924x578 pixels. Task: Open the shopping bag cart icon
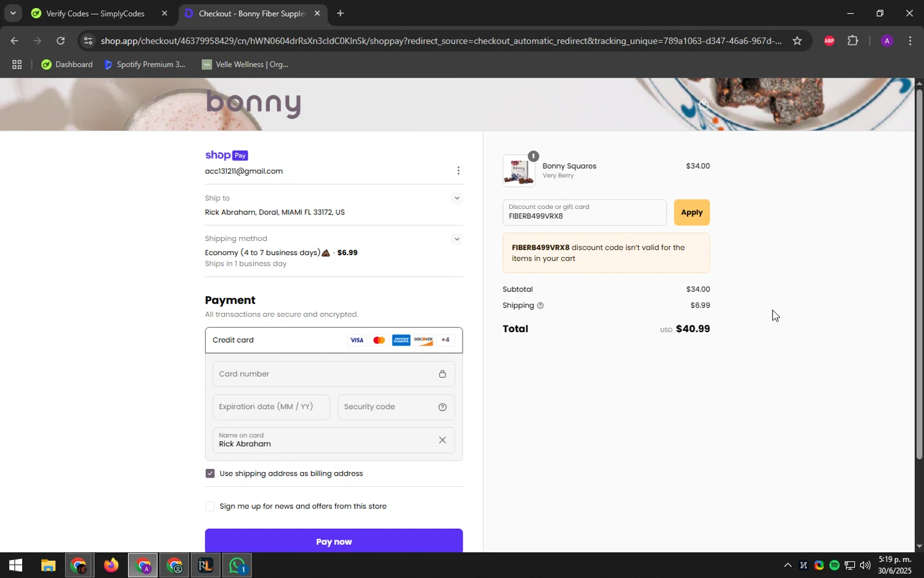[x=703, y=104]
